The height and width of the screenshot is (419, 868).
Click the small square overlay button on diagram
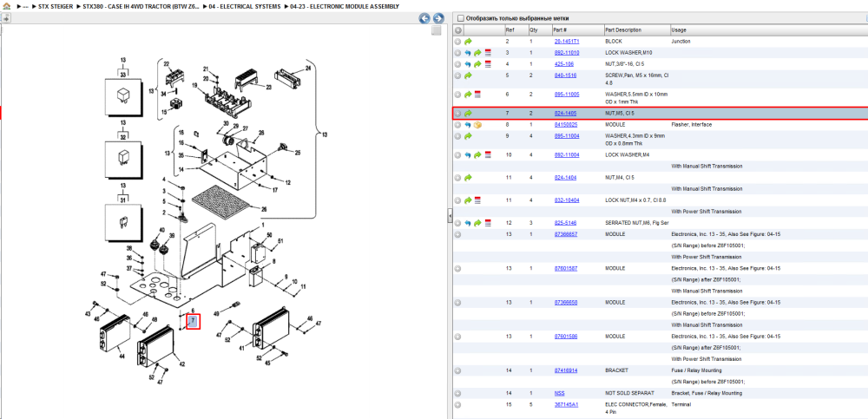[437, 30]
